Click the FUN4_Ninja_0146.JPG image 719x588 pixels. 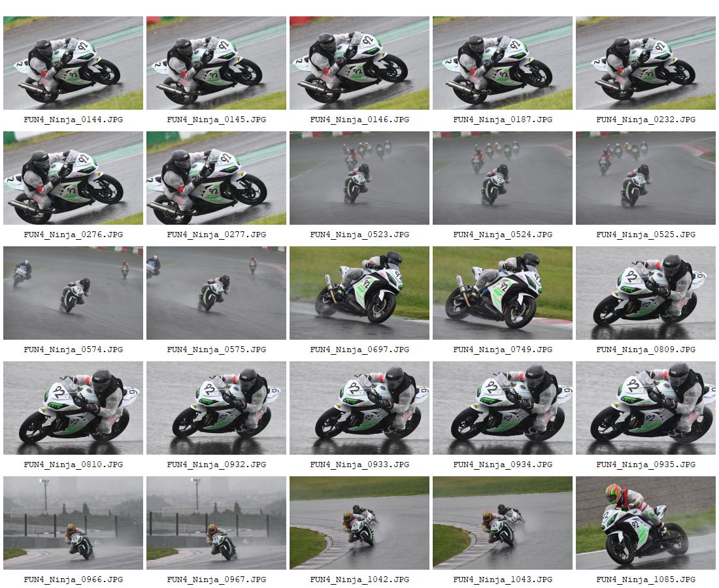359,63
